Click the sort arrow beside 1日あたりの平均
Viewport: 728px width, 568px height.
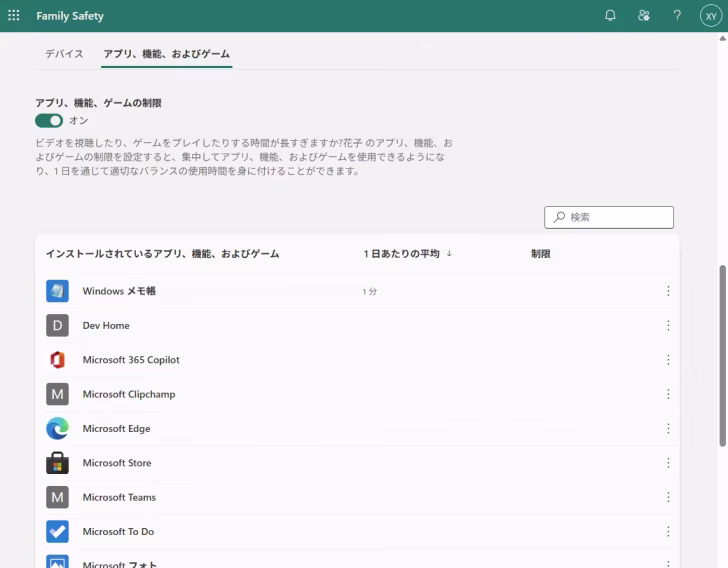449,254
